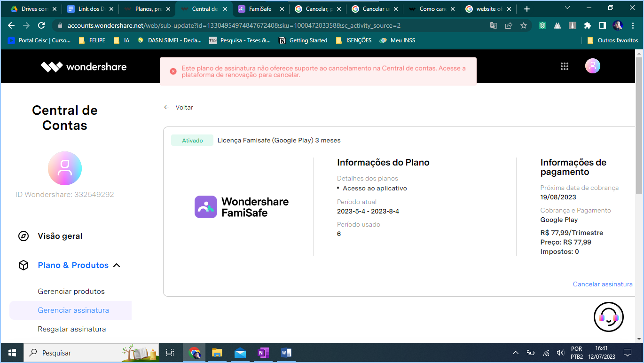This screenshot has height=363, width=644.
Task: Open Resgatar assinatura in sidebar
Action: [x=71, y=329]
